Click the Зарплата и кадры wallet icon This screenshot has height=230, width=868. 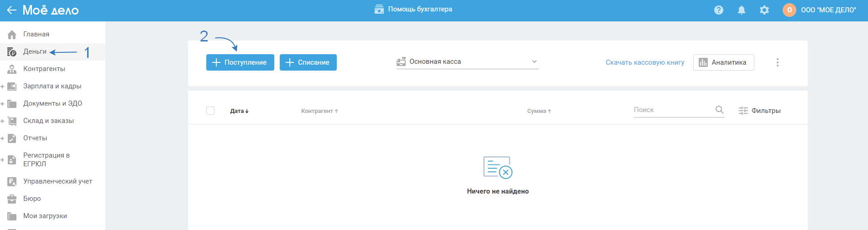[12, 87]
